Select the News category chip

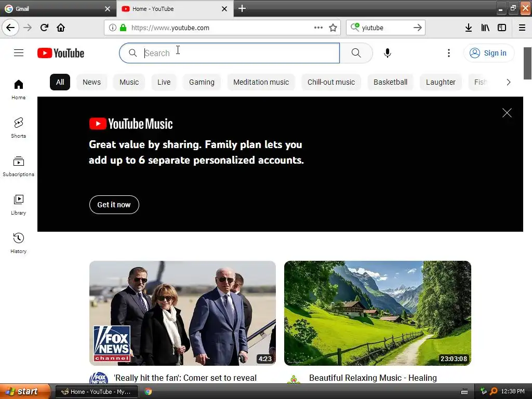point(91,82)
